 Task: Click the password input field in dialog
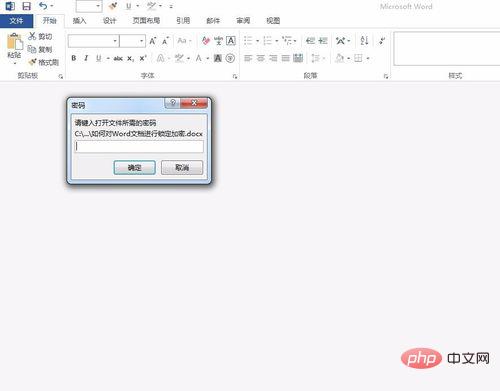pyautogui.click(x=139, y=147)
